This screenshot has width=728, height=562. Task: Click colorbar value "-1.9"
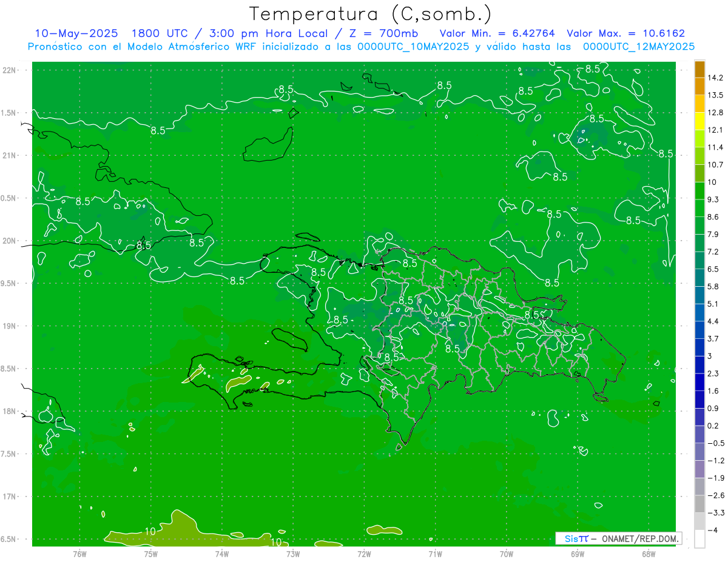pos(715,478)
